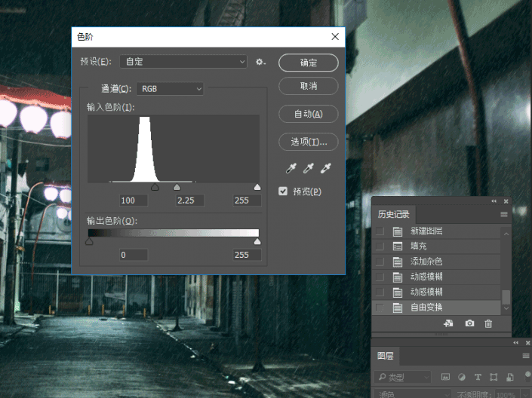Filter layers by smart objects icon
Image resolution: width=532 pixels, height=398 pixels.
(510, 377)
